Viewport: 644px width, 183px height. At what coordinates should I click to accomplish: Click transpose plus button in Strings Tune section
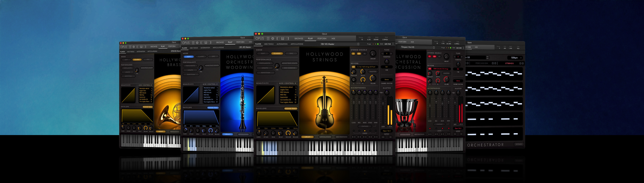click(x=391, y=53)
